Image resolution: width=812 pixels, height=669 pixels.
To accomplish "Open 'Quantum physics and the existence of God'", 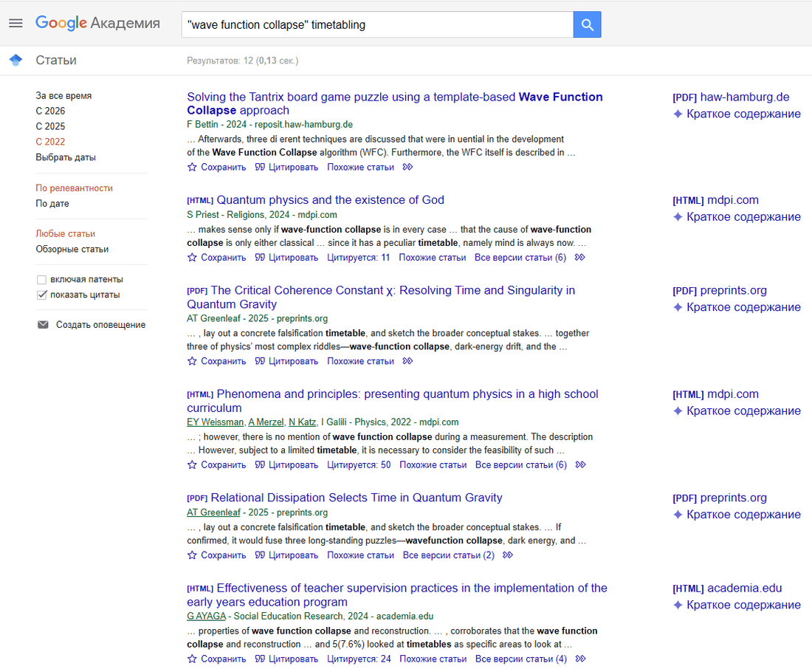I will coord(331,199).
